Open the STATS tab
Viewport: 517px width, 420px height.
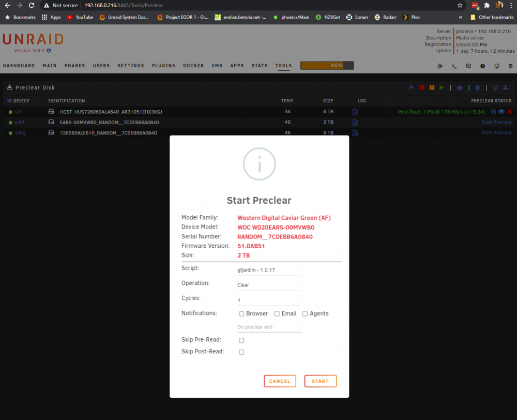(x=260, y=66)
